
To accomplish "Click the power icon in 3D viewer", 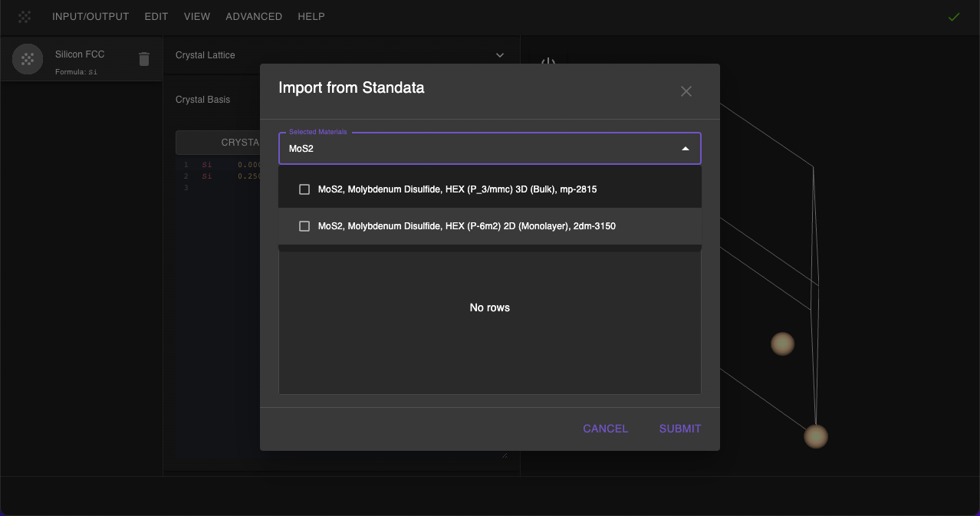I will [x=548, y=61].
